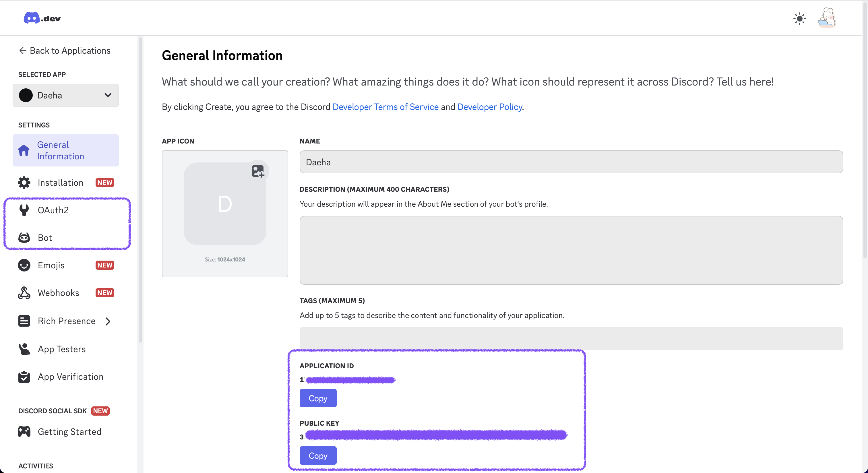Go to the OAuth2 page
868x473 pixels.
pyautogui.click(x=66, y=210)
